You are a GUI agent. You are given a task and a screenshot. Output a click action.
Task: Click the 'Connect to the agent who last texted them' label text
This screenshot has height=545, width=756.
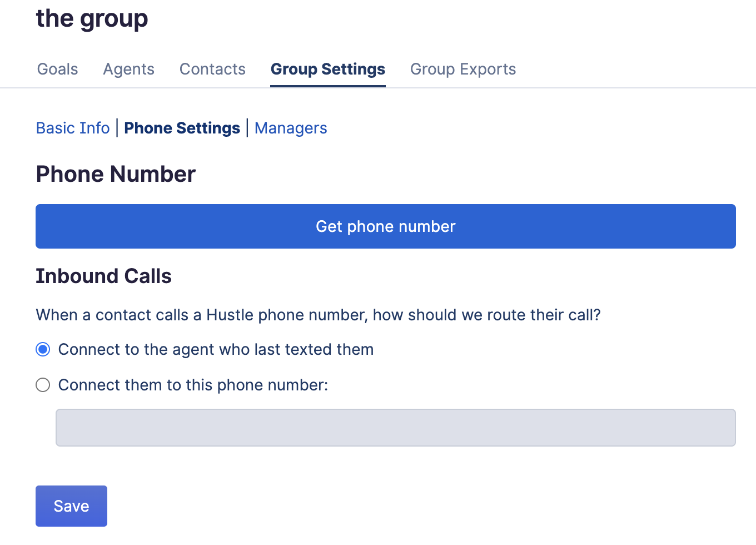coord(216,349)
